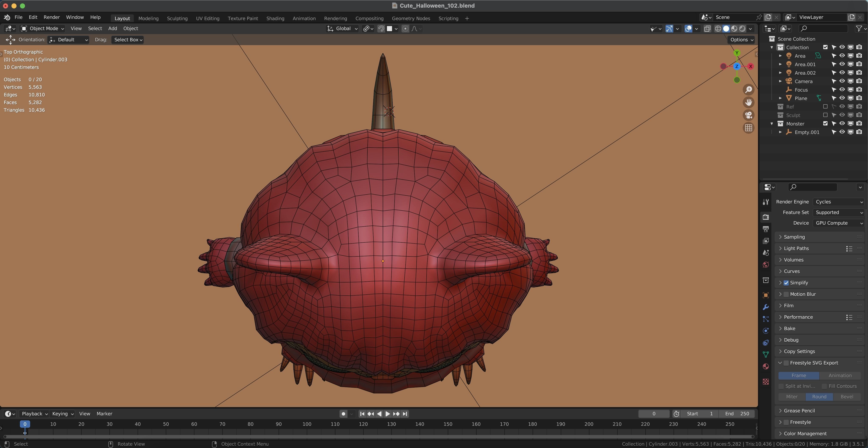Enable the Freestyle SVG Export checkbox
This screenshot has height=448, width=868.
pos(786,363)
